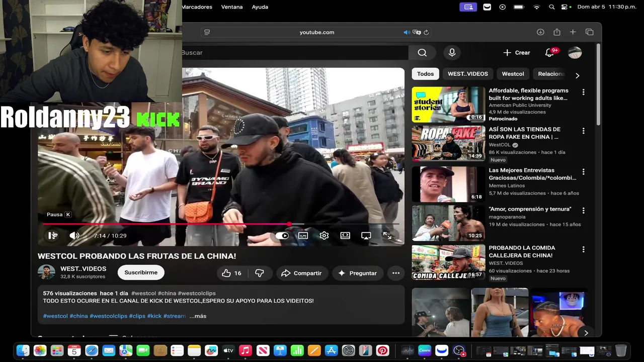Open Music app from the Dock
This screenshot has height=362, width=644.
pyautogui.click(x=246, y=350)
